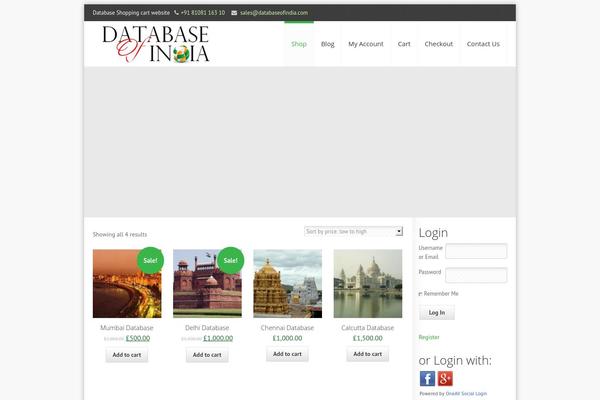Open the Mumbai Database thumbnail
This screenshot has width=600, height=400.
pyautogui.click(x=127, y=284)
